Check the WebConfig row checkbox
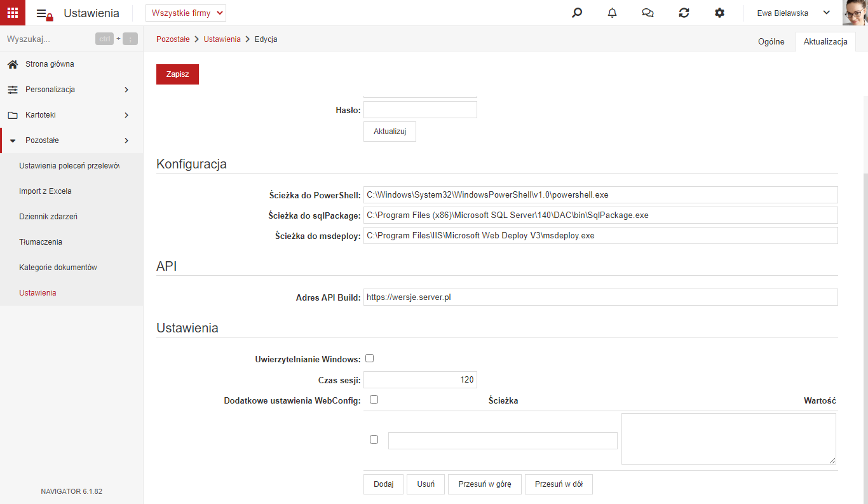Viewport: 868px width, 504px height. point(374,439)
